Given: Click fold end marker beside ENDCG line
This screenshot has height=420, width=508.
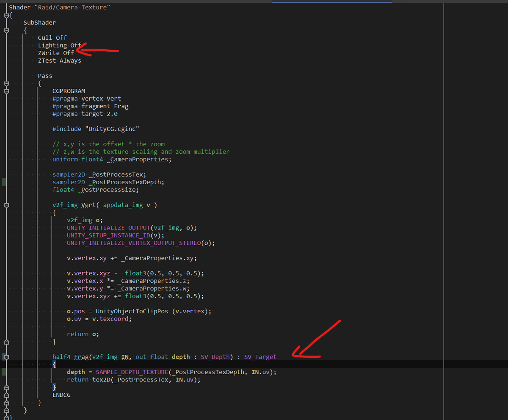Looking at the screenshot, I should (6, 395).
